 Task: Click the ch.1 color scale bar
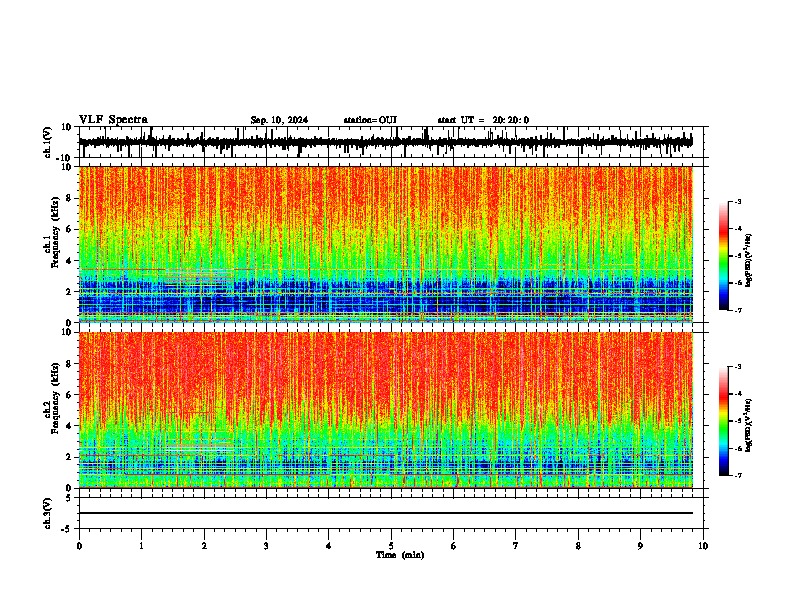723,256
